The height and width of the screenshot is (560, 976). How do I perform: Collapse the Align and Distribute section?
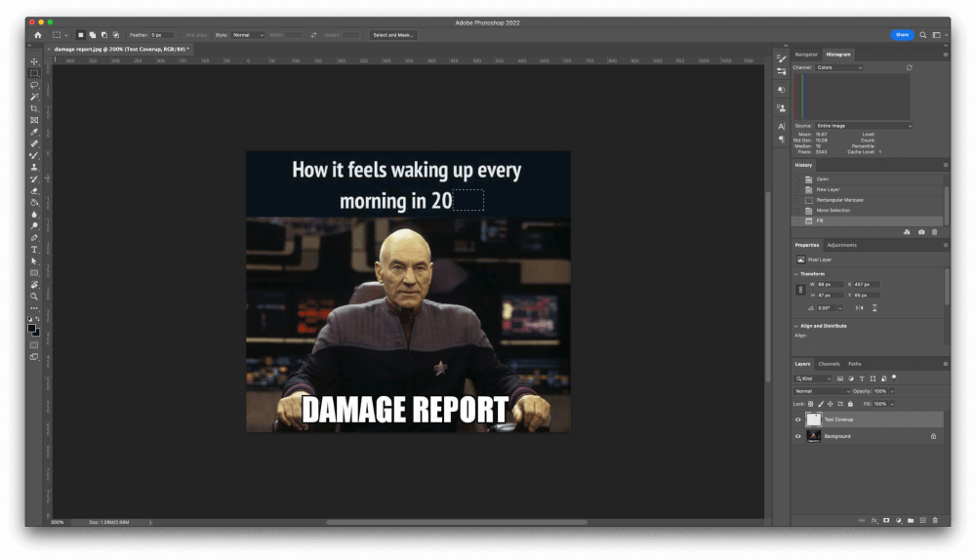795,326
